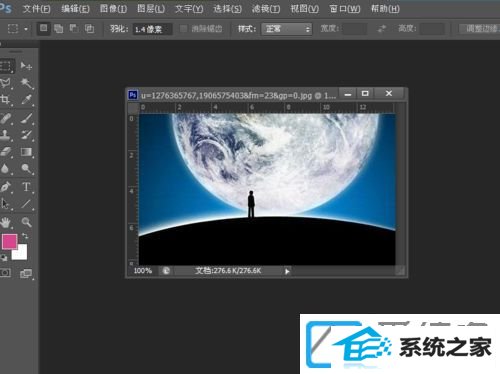Enable Add to selection mode
The image size is (500, 374).
pyautogui.click(x=58, y=29)
